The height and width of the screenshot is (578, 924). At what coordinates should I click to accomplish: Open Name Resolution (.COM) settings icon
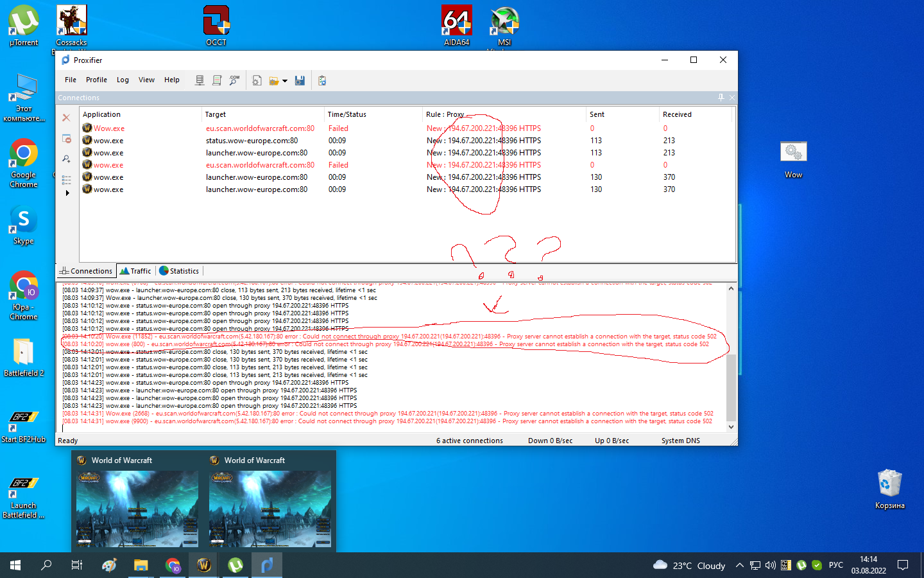(x=234, y=80)
